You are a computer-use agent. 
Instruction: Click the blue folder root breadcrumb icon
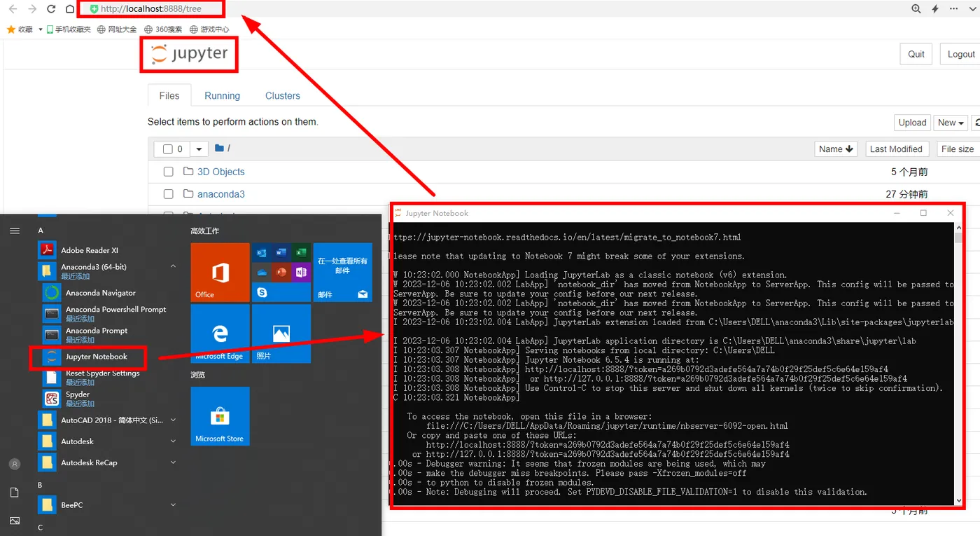(x=220, y=149)
